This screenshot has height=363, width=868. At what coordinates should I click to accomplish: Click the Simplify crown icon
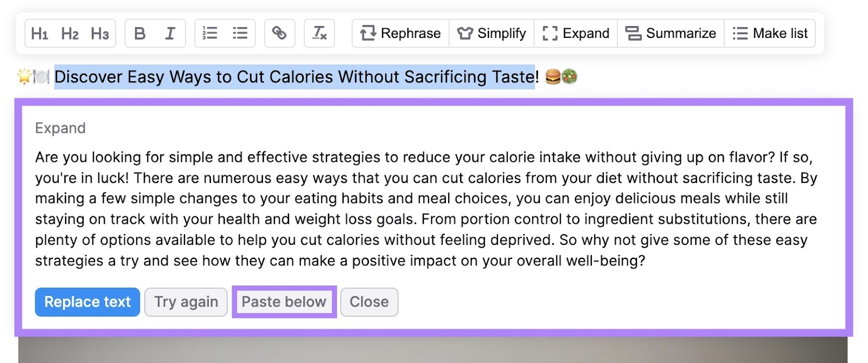point(464,34)
